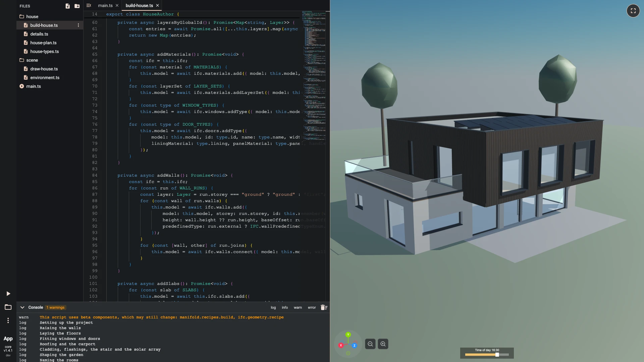Collapse the Console panel chevron
Viewport: 644px width, 362px height.
coord(22,307)
